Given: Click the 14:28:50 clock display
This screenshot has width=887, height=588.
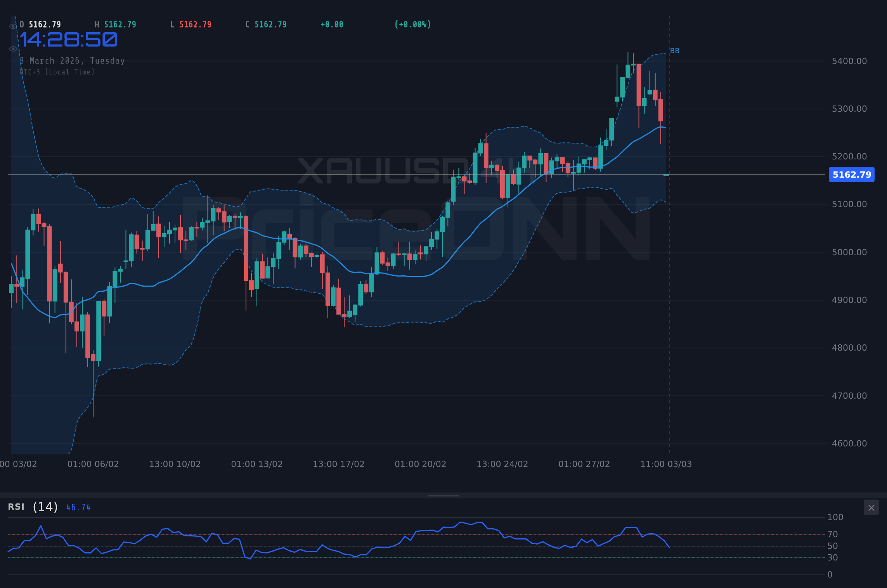Looking at the screenshot, I should [x=68, y=39].
